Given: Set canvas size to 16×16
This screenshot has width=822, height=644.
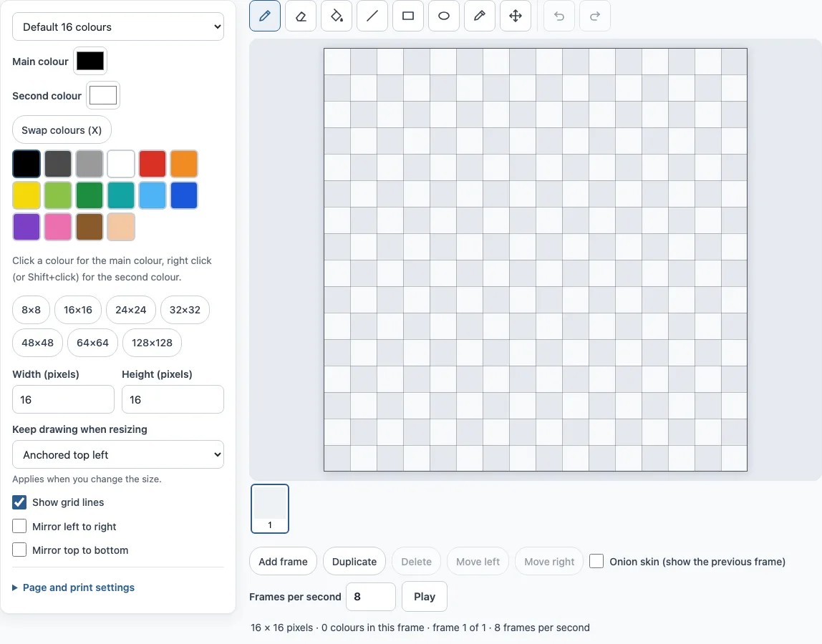Looking at the screenshot, I should tap(78, 310).
